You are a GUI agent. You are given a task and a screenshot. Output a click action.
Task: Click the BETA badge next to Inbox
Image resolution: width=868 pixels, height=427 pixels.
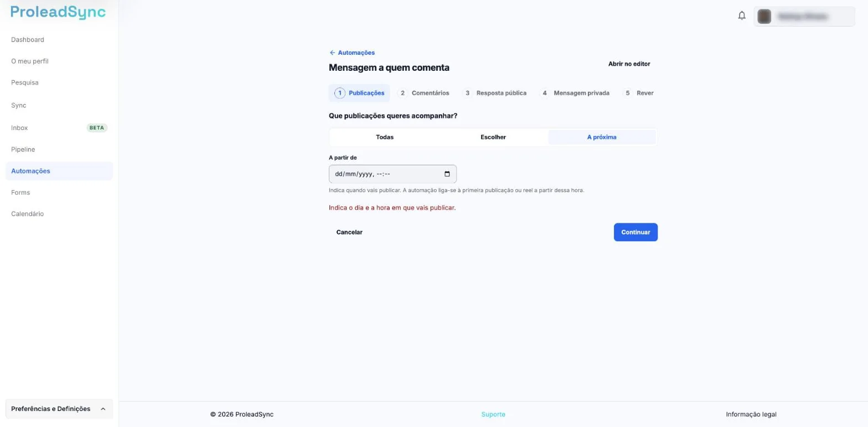pyautogui.click(x=97, y=128)
